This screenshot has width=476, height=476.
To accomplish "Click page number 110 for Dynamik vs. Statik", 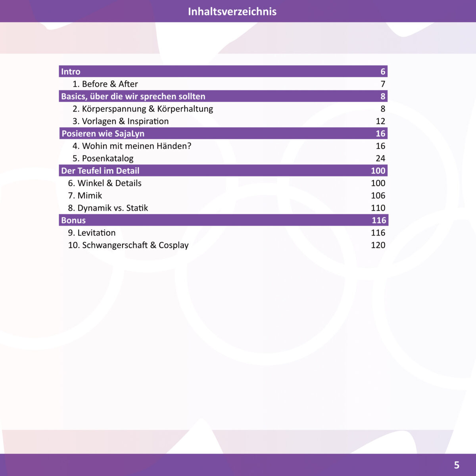I will click(x=378, y=208).
